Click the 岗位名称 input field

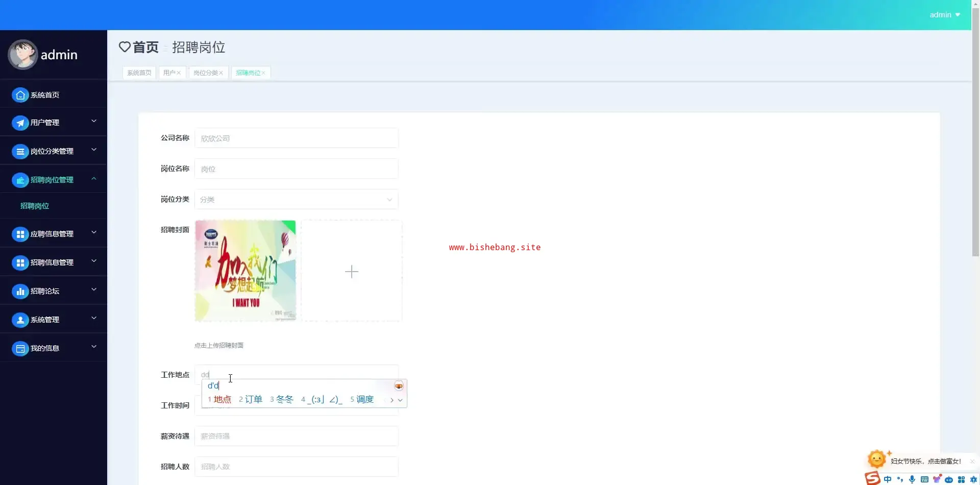tap(296, 169)
